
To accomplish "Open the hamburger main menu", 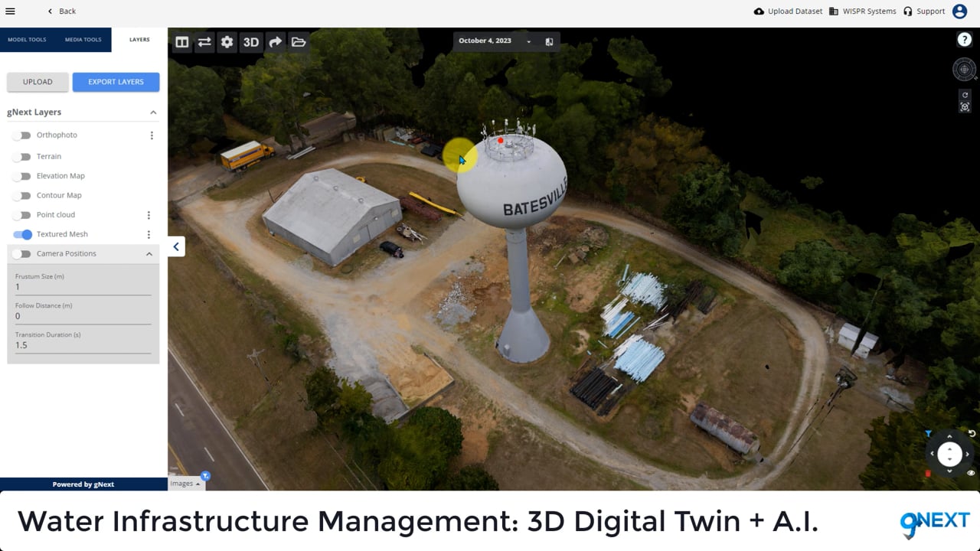I will [10, 11].
